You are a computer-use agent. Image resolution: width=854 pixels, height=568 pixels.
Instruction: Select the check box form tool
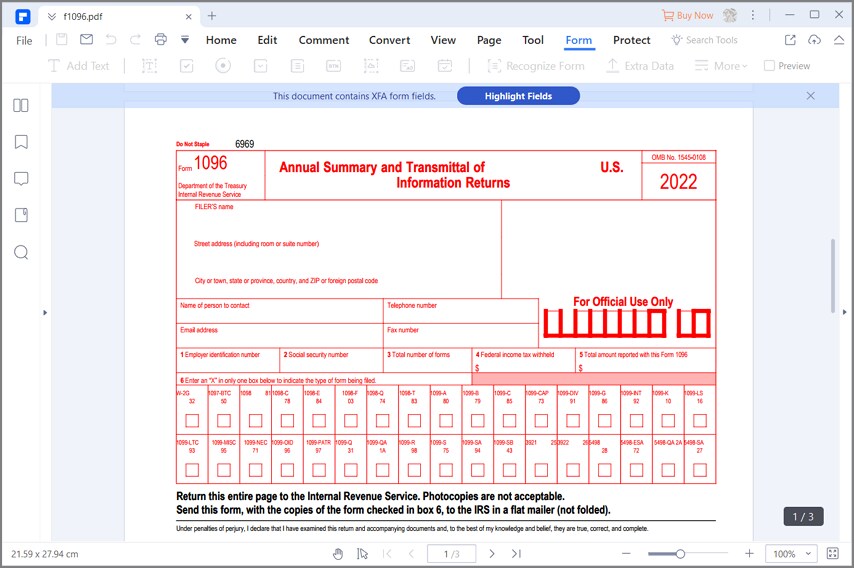(x=186, y=66)
